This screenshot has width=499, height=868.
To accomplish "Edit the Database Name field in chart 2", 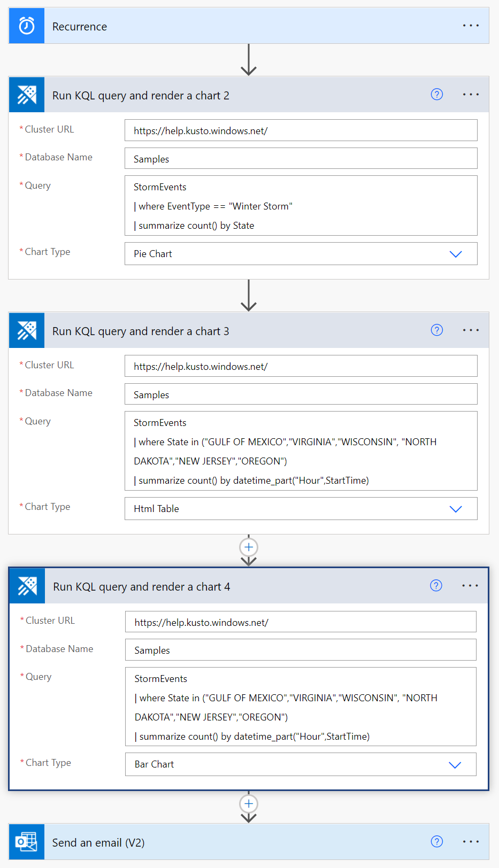I will click(301, 159).
